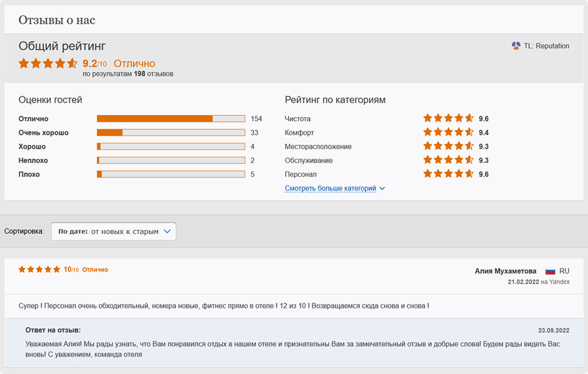Click the TL: Reputation logo icon
Viewport: 588px width, 374px height.
tap(516, 46)
